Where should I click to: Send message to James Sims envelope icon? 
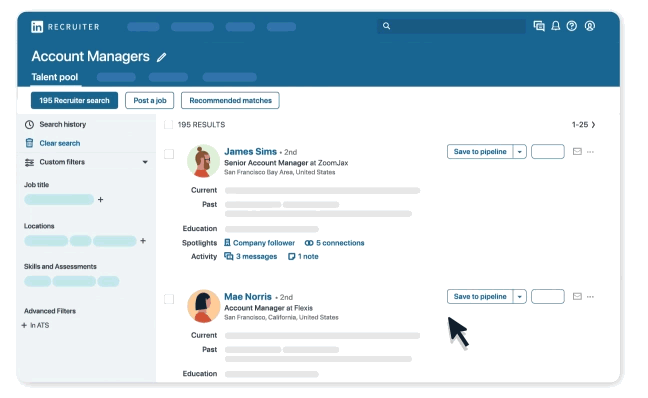[577, 152]
